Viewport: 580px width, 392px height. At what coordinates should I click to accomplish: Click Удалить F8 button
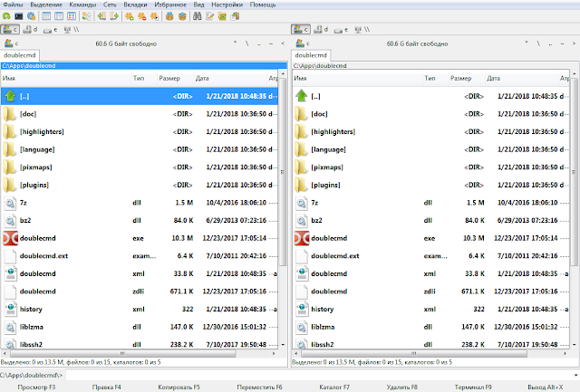click(x=401, y=387)
